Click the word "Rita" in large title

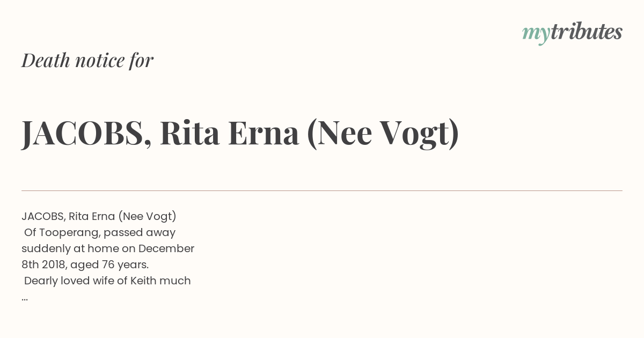190,133
